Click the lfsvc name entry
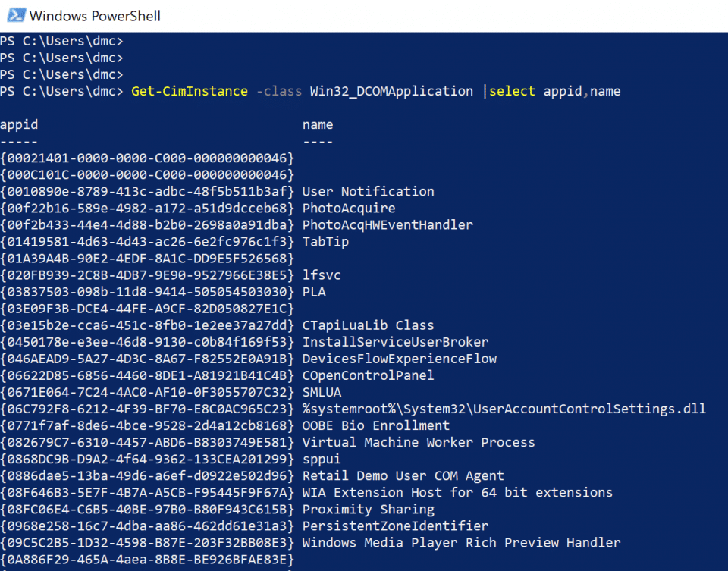This screenshot has height=571, width=728. coord(322,275)
